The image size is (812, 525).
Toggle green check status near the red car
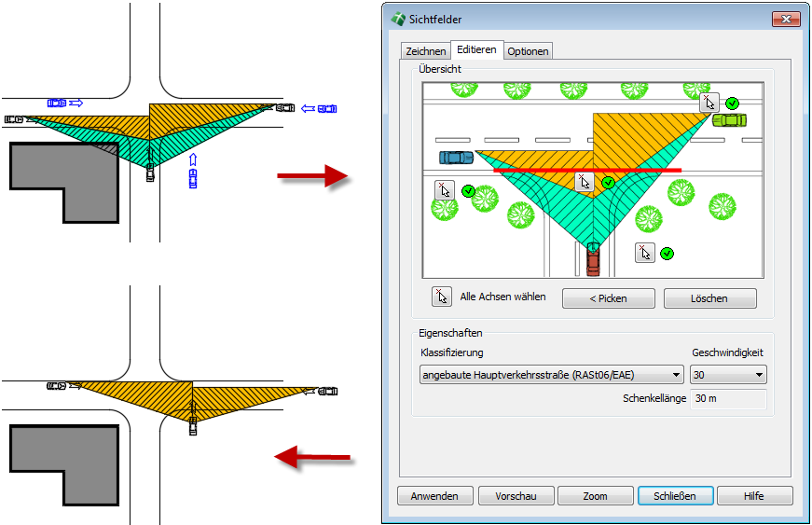[x=667, y=253]
